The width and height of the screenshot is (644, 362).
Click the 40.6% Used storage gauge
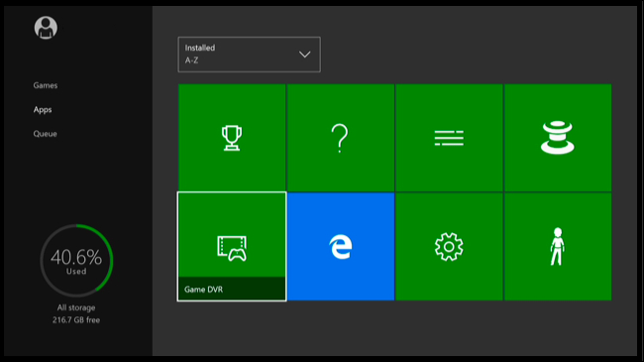pyautogui.click(x=76, y=261)
